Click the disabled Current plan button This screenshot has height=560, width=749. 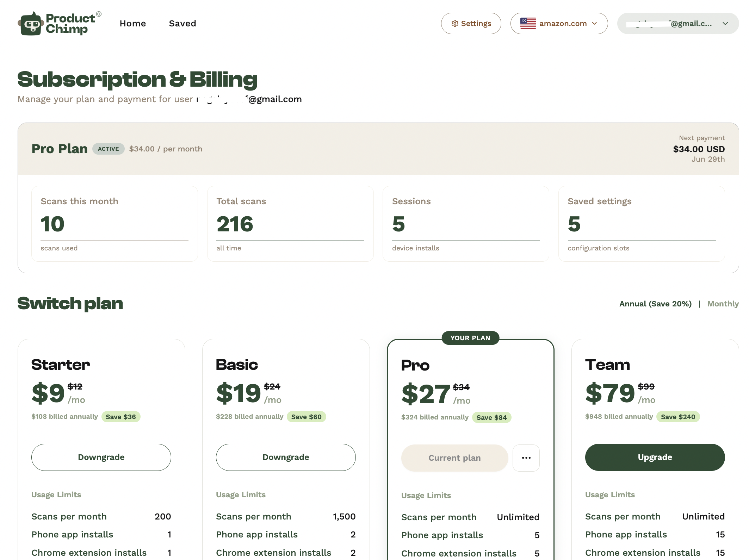click(454, 458)
